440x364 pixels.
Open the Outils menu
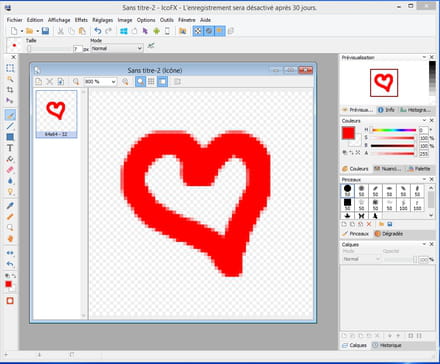click(x=167, y=20)
